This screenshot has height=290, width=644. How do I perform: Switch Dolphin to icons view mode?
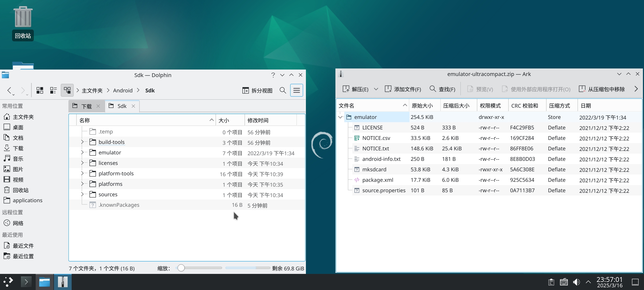coord(40,90)
